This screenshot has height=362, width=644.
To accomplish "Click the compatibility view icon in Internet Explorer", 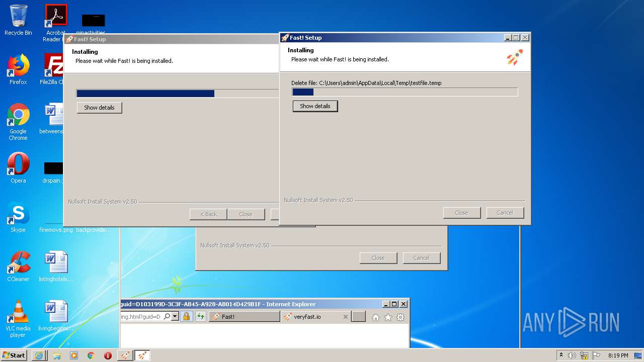I will click(x=201, y=317).
